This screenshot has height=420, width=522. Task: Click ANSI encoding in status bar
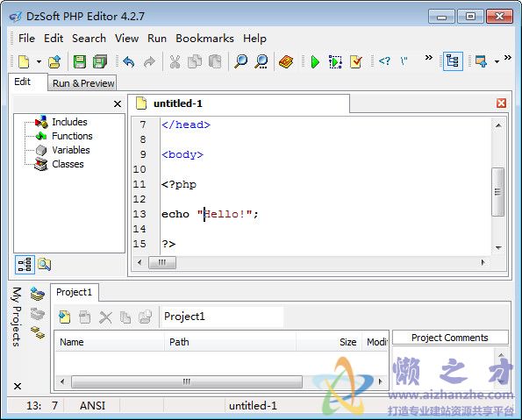[92, 406]
